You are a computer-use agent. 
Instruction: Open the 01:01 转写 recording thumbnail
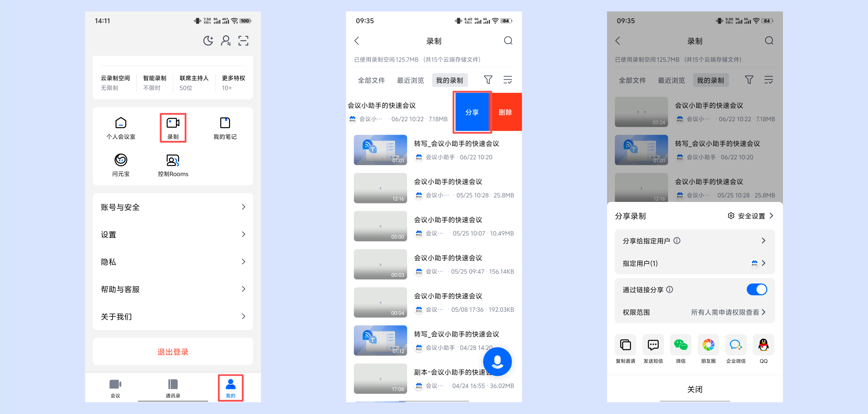click(x=380, y=150)
